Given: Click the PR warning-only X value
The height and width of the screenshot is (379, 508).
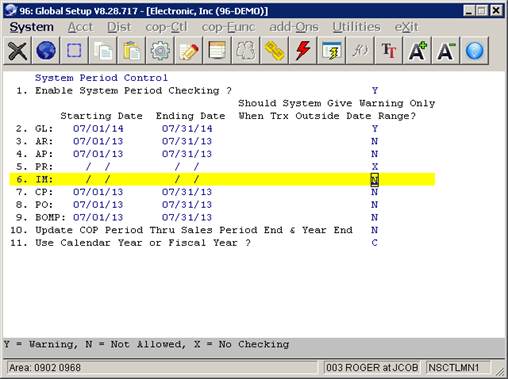Looking at the screenshot, I should click(375, 166).
